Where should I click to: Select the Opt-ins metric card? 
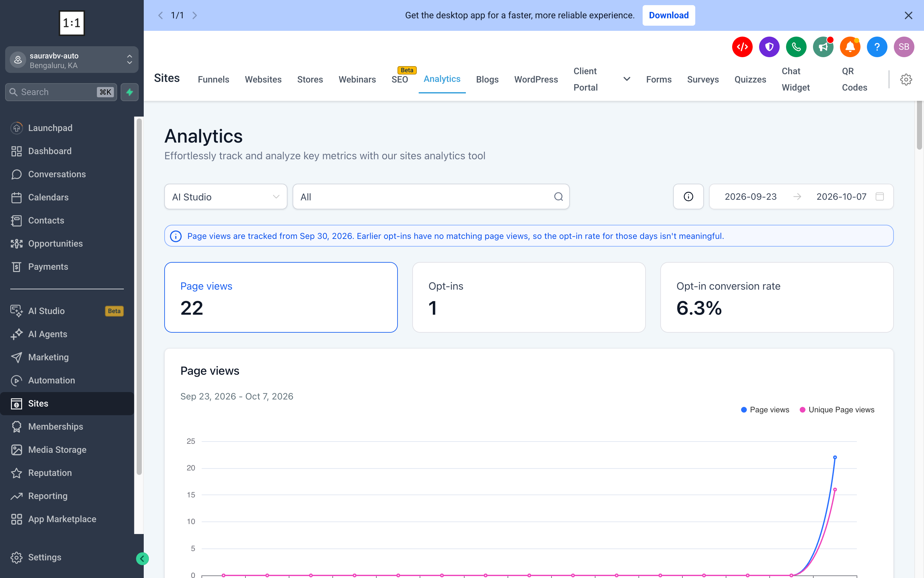click(529, 297)
